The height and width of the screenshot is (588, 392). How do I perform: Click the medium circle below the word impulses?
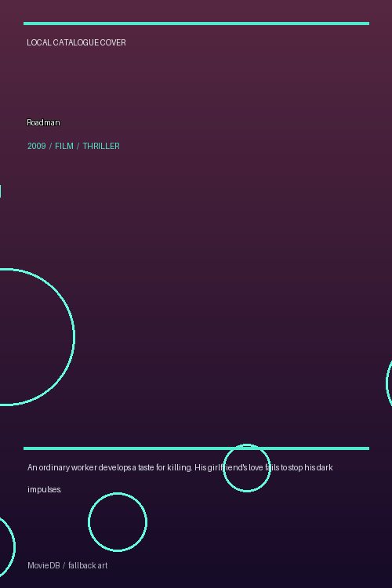pos(118,522)
